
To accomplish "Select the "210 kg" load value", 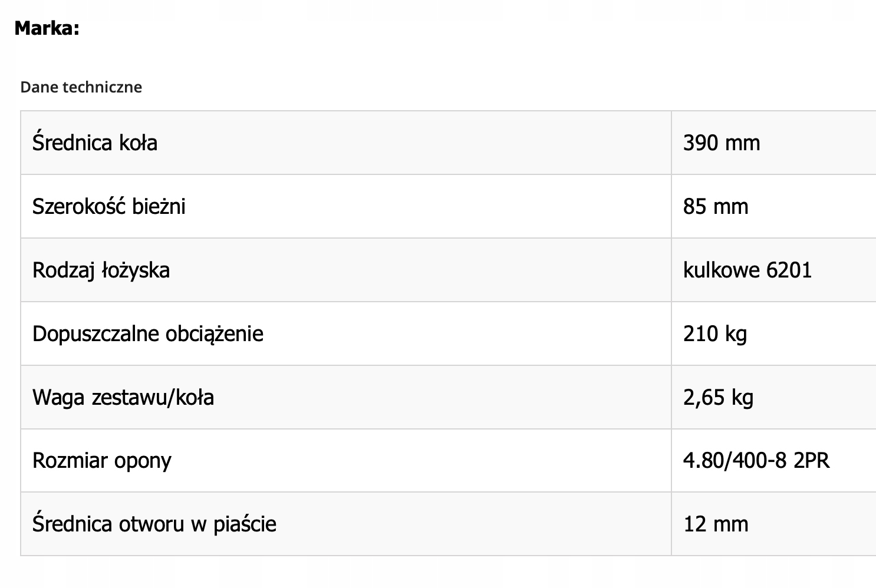I will (x=714, y=333).
